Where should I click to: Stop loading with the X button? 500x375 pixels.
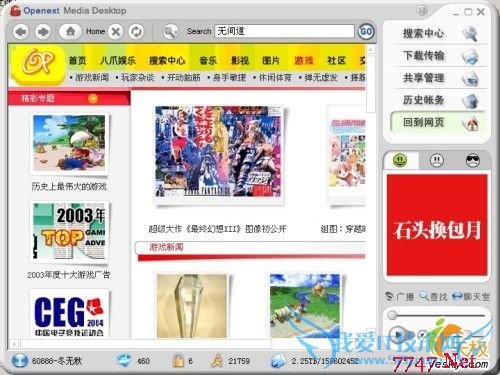click(116, 32)
